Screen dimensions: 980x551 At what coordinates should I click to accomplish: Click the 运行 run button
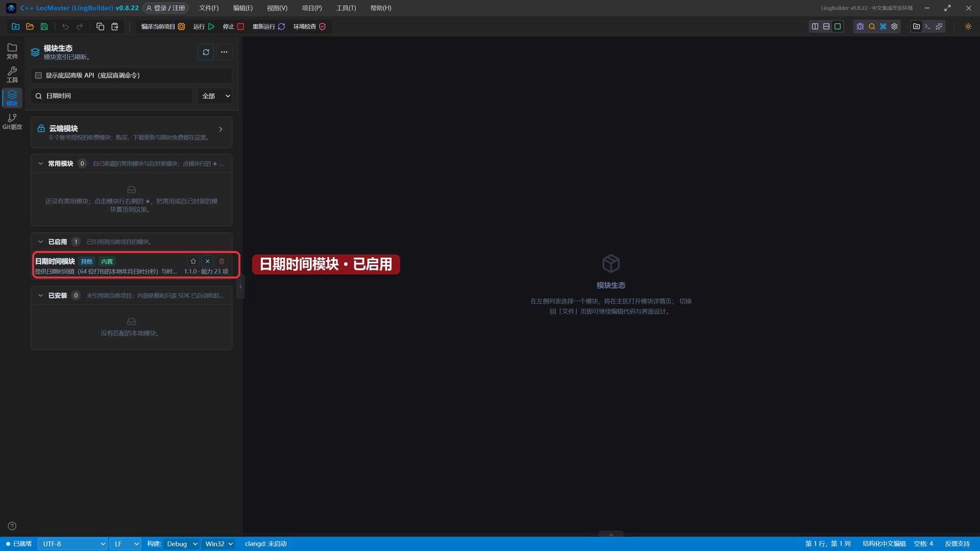click(x=204, y=27)
